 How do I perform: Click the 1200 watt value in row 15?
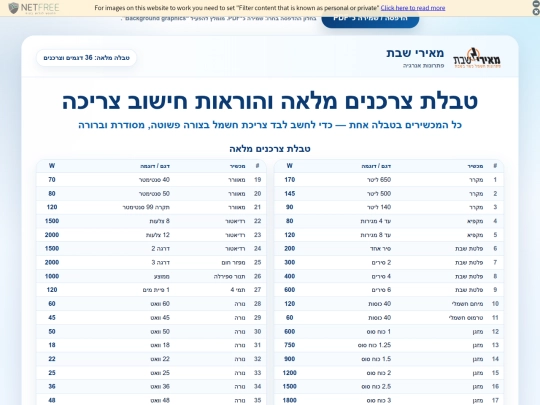[290, 373]
